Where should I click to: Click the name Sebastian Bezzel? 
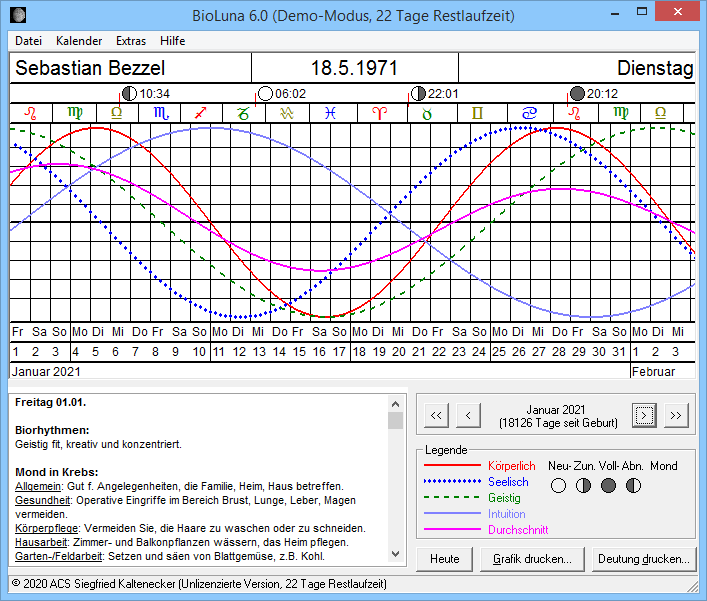click(x=90, y=68)
